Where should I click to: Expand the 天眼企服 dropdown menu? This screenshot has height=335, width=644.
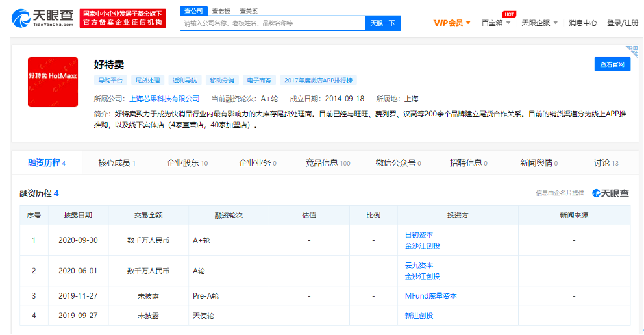point(539,23)
